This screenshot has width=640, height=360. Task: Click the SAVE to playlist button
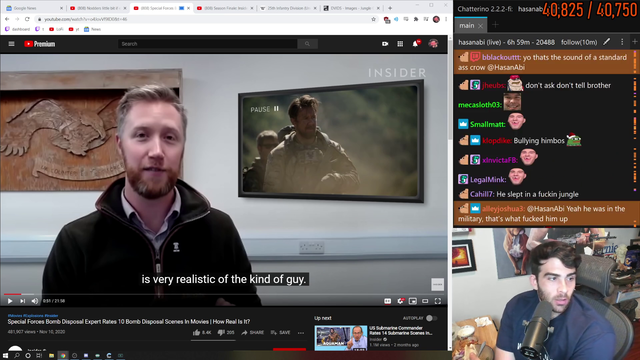[280, 333]
